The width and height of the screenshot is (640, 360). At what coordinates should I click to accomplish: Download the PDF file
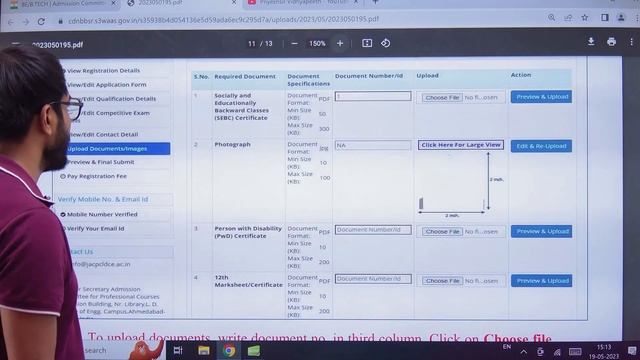pos(591,41)
